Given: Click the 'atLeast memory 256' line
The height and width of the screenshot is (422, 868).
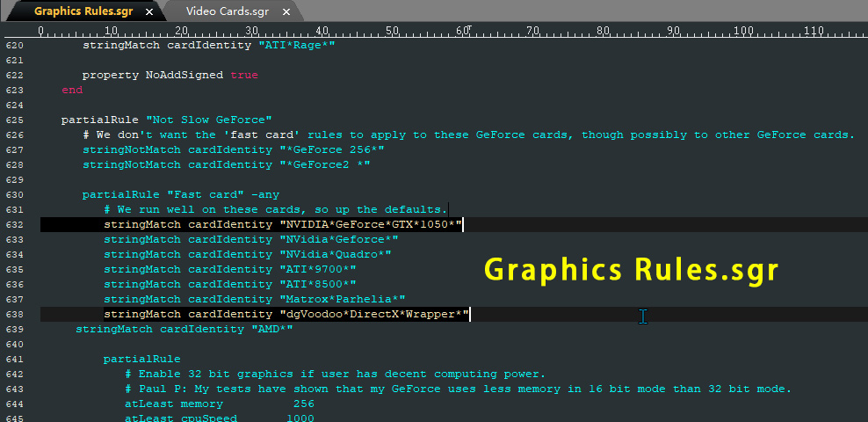Looking at the screenshot, I should (x=220, y=404).
